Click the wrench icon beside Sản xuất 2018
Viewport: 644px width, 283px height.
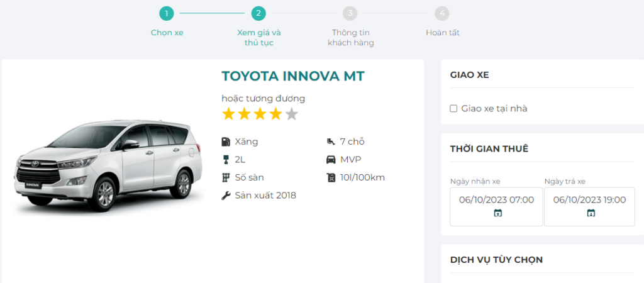click(226, 196)
